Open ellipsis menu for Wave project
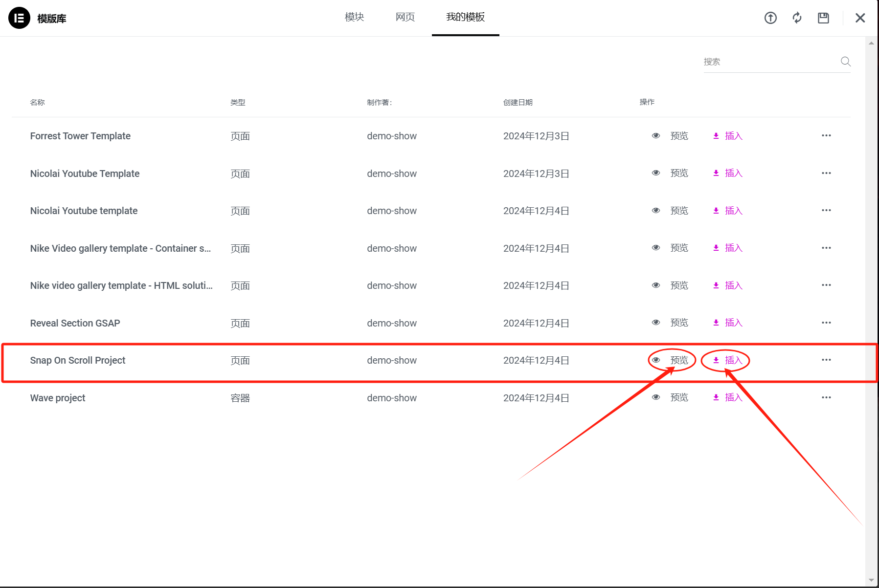The image size is (879, 588). [x=826, y=397]
